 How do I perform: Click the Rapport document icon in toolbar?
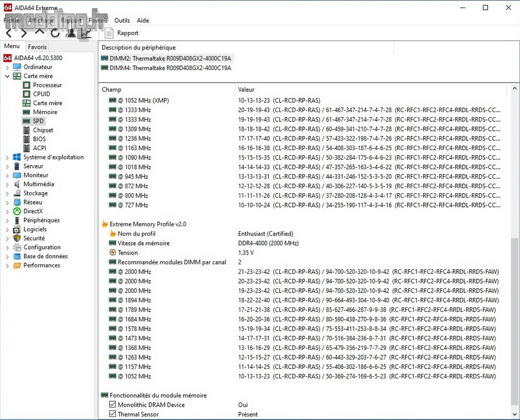(109, 33)
